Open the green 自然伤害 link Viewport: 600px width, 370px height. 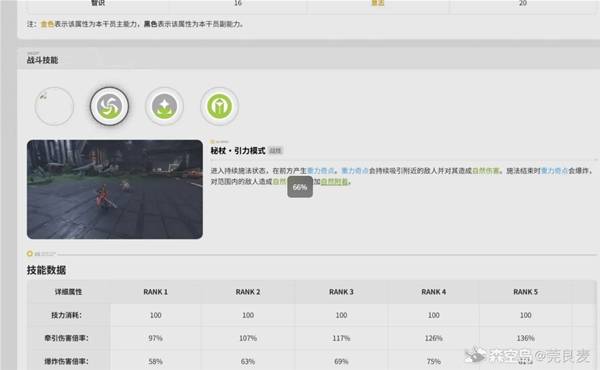point(486,171)
